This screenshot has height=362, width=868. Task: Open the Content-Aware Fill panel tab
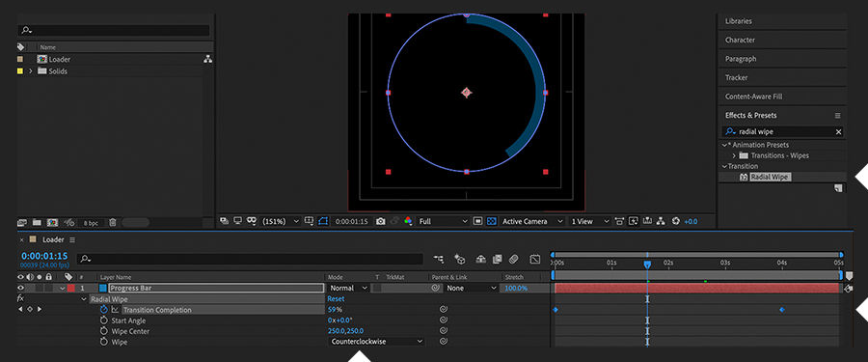[753, 97]
